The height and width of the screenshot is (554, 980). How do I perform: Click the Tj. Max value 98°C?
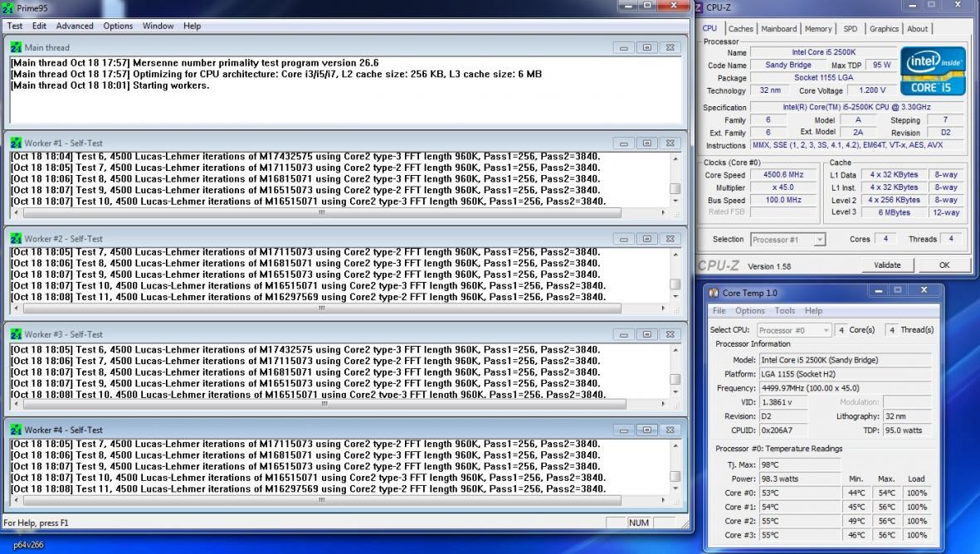point(799,464)
